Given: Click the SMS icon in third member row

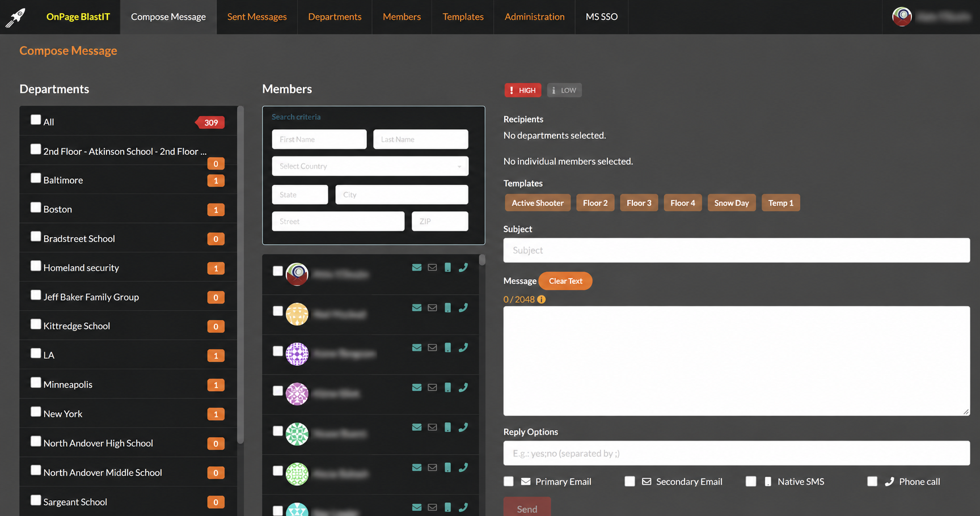Looking at the screenshot, I should coord(447,348).
